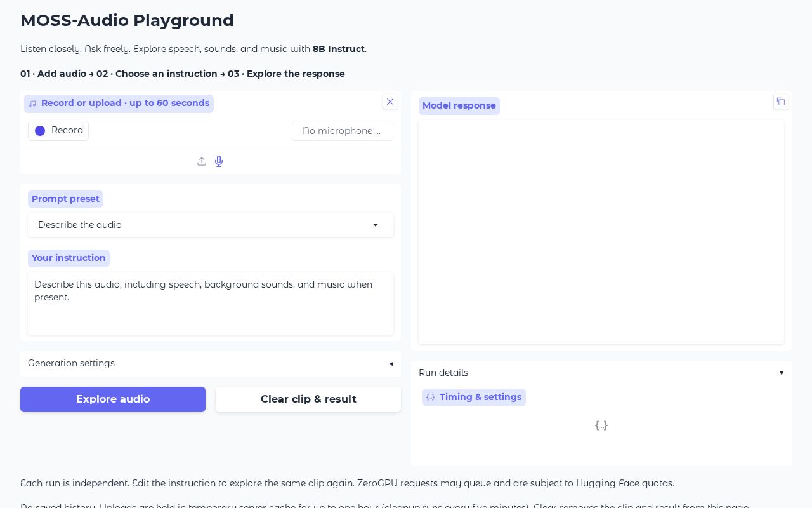Click the upload file icon
The width and height of the screenshot is (812, 508).
coord(202,161)
